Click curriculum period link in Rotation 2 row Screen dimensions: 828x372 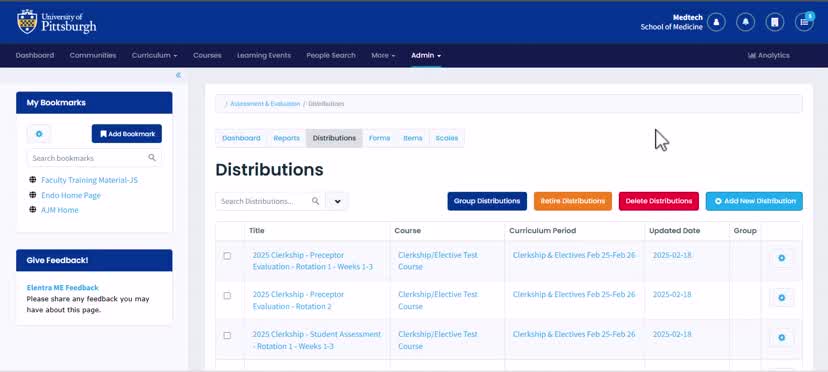pyautogui.click(x=574, y=294)
